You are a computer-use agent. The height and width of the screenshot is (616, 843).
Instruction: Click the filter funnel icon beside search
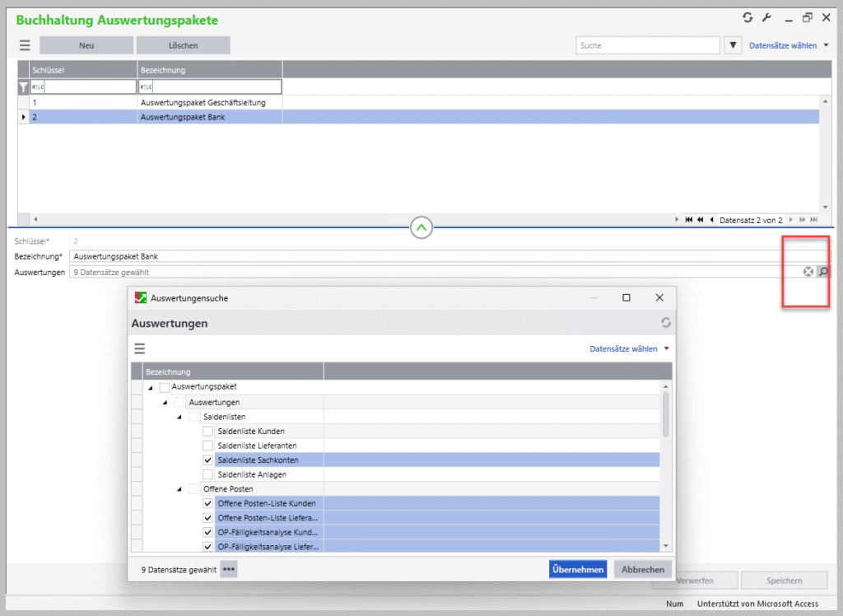point(734,45)
